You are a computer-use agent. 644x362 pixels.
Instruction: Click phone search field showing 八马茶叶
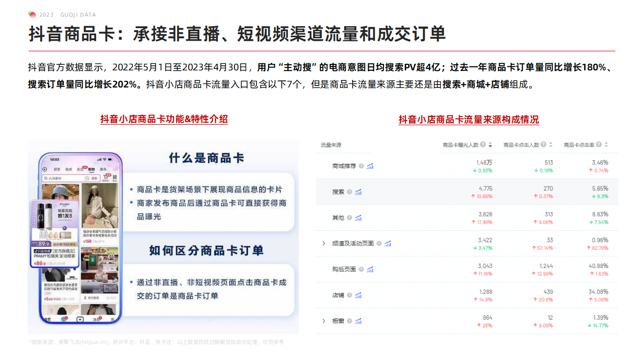(x=71, y=178)
